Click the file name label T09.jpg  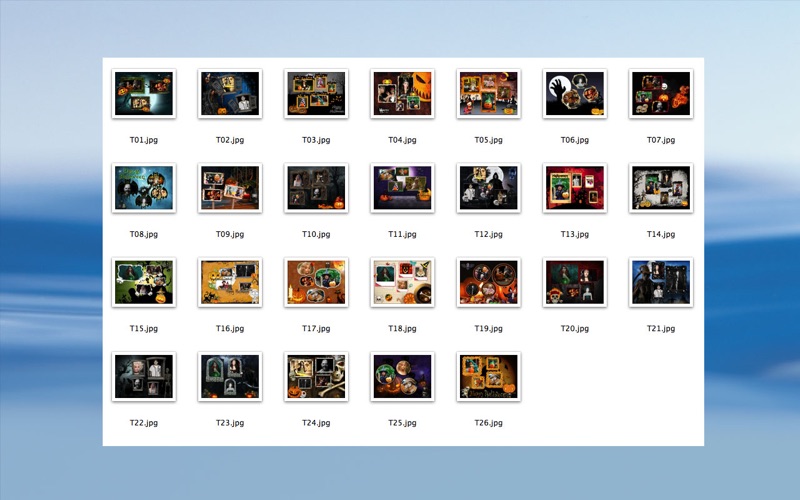[x=230, y=234]
